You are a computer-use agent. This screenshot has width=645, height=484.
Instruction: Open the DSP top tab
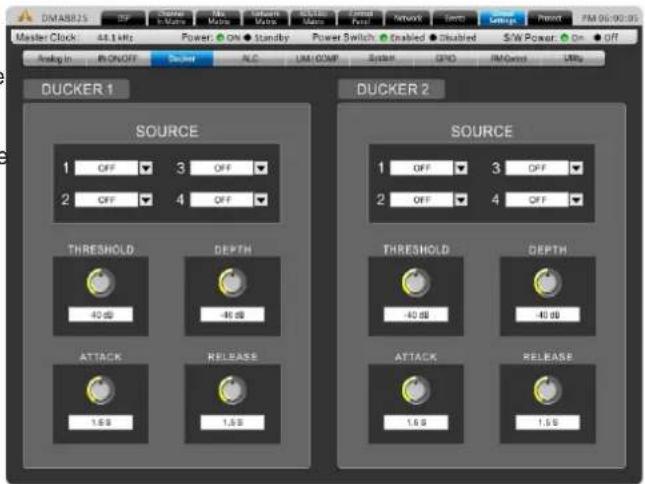pos(123,19)
